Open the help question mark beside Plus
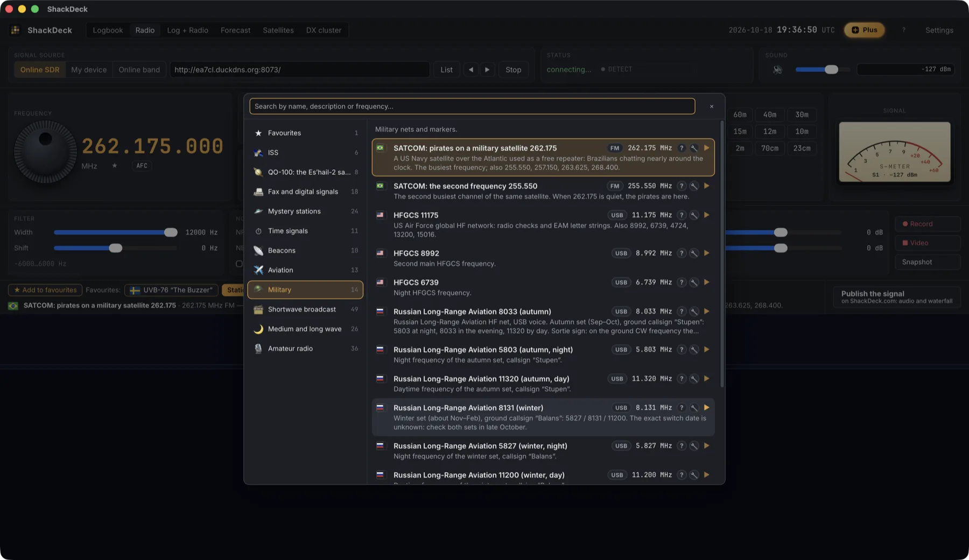This screenshot has width=969, height=560. [904, 30]
